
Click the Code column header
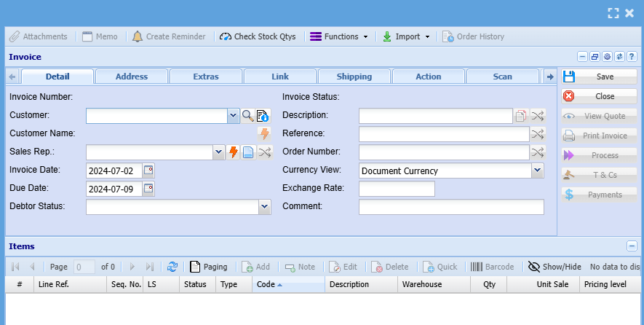click(x=288, y=284)
